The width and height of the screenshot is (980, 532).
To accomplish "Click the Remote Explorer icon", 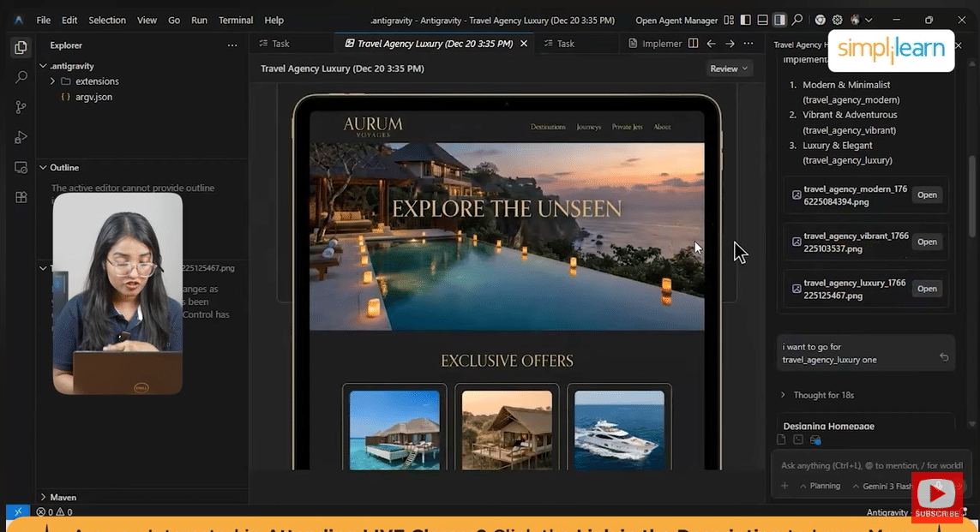I will [x=21, y=167].
